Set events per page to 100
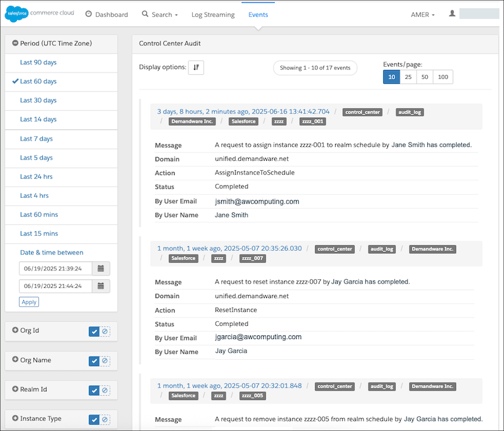 tap(443, 77)
